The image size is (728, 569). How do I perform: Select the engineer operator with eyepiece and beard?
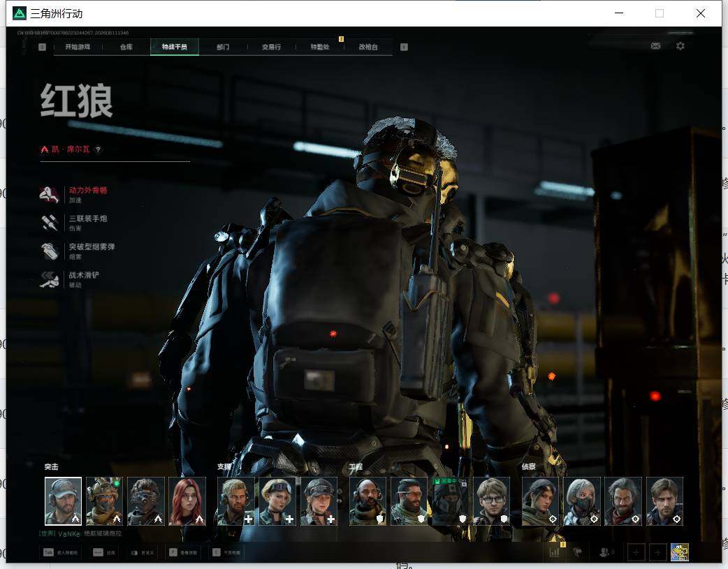point(409,501)
